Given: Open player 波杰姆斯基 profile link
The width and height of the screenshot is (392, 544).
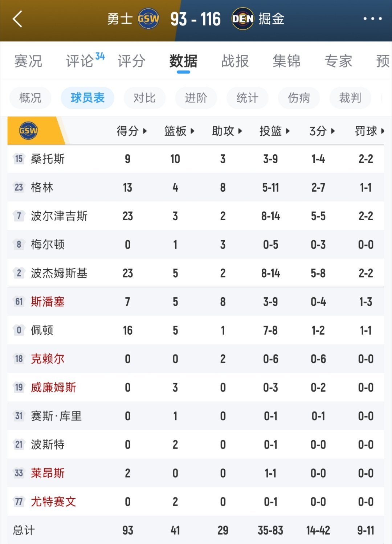Looking at the screenshot, I should pos(59,273).
